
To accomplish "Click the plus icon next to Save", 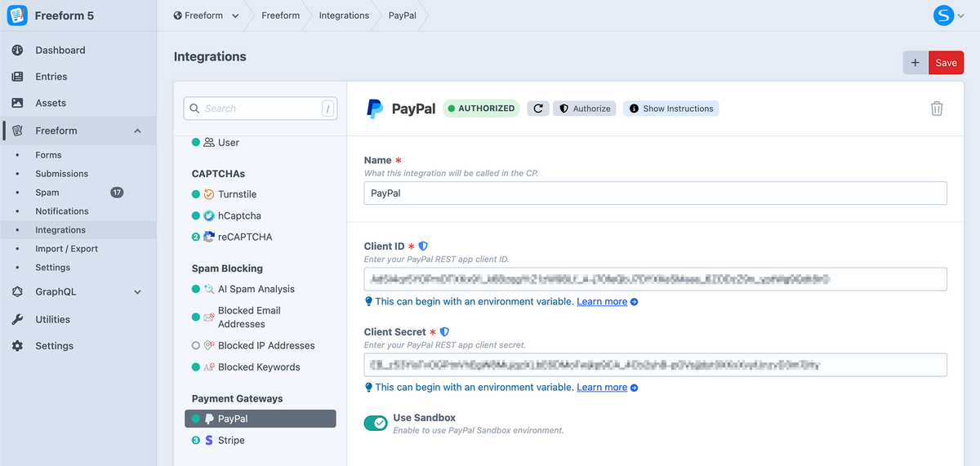I will coord(915,63).
